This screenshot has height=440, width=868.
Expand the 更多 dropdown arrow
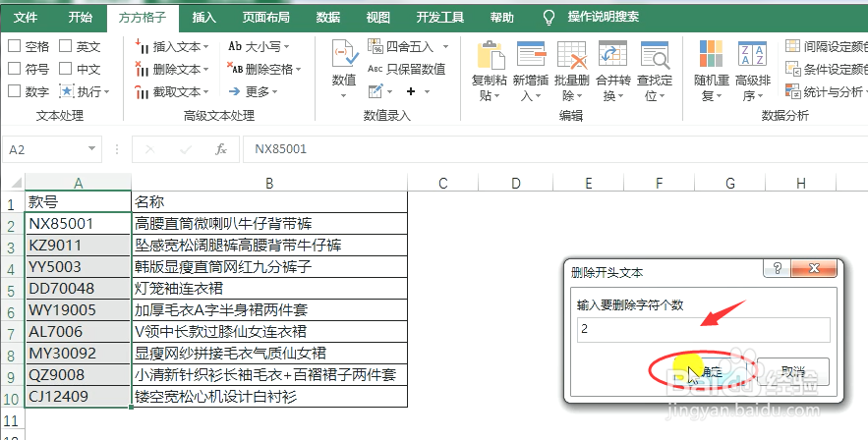point(274,93)
